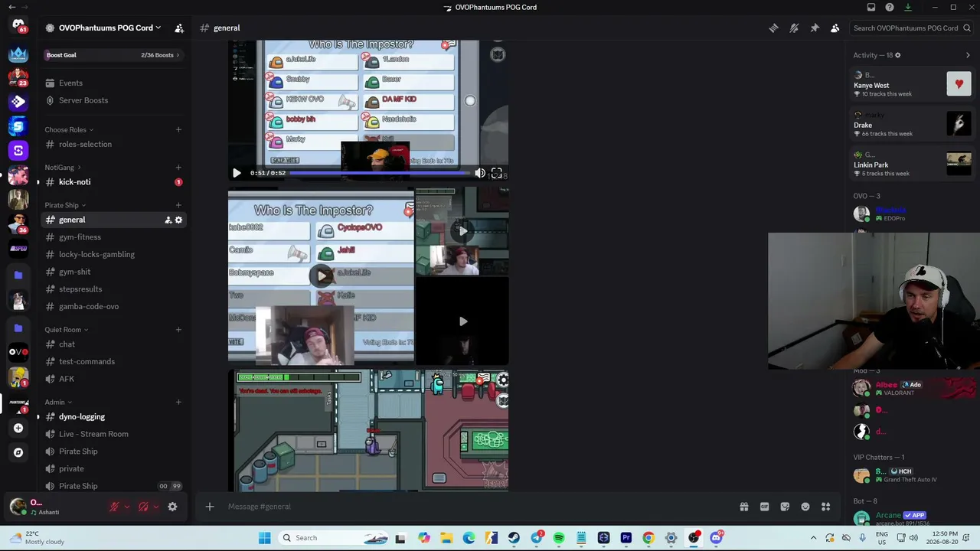The height and width of the screenshot is (551, 980).
Task: Expand the Activity section arrow
Action: (968, 55)
